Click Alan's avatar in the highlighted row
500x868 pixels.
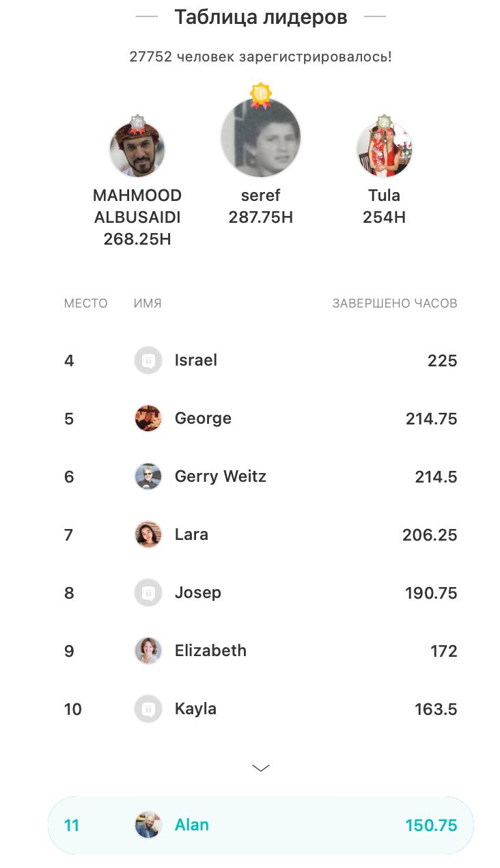coord(148,825)
